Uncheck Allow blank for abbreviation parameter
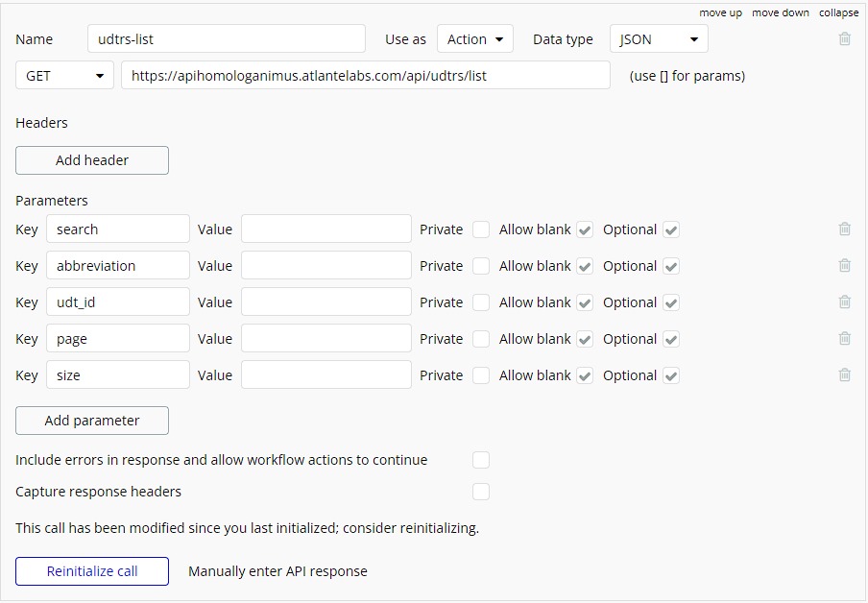 [585, 266]
